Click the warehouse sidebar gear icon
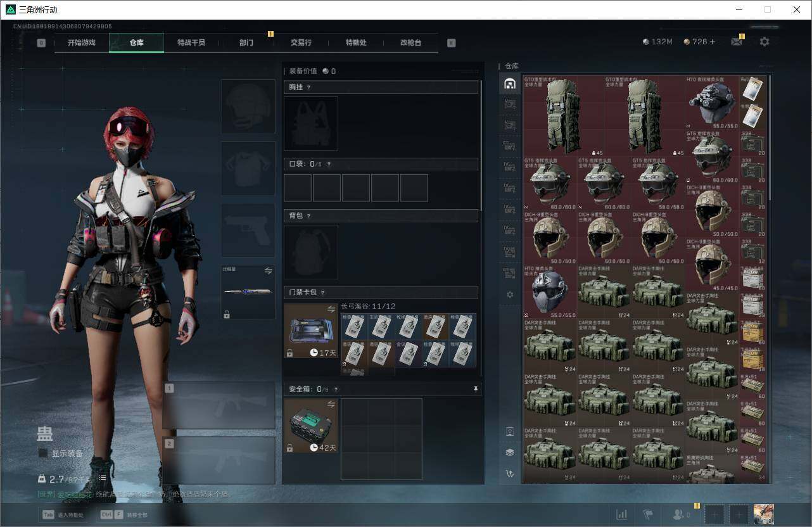 tap(510, 295)
